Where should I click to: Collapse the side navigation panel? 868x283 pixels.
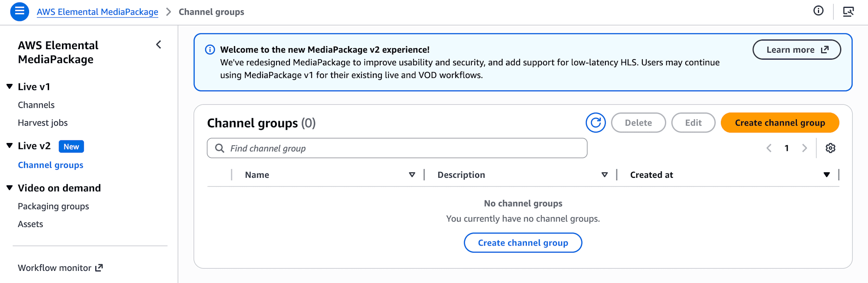pyautogui.click(x=159, y=45)
